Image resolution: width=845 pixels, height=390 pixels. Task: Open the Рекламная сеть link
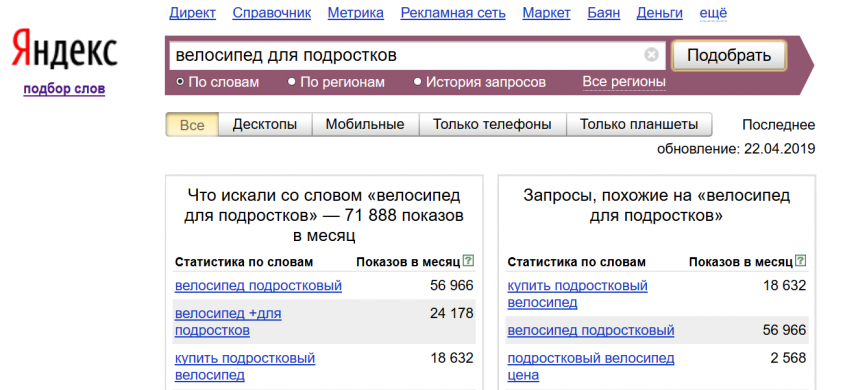click(453, 13)
